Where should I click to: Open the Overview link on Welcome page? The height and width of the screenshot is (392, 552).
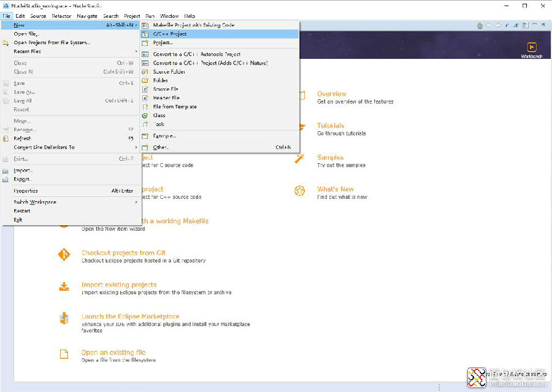[x=332, y=94]
